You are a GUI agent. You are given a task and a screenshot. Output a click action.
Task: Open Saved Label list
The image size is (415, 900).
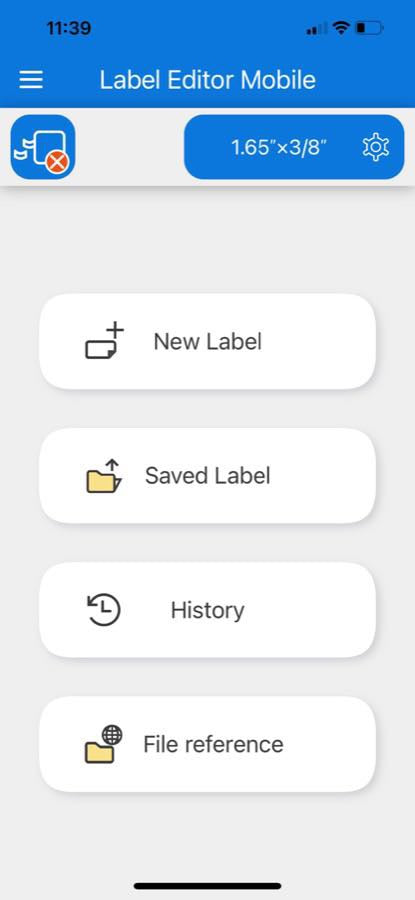207,476
